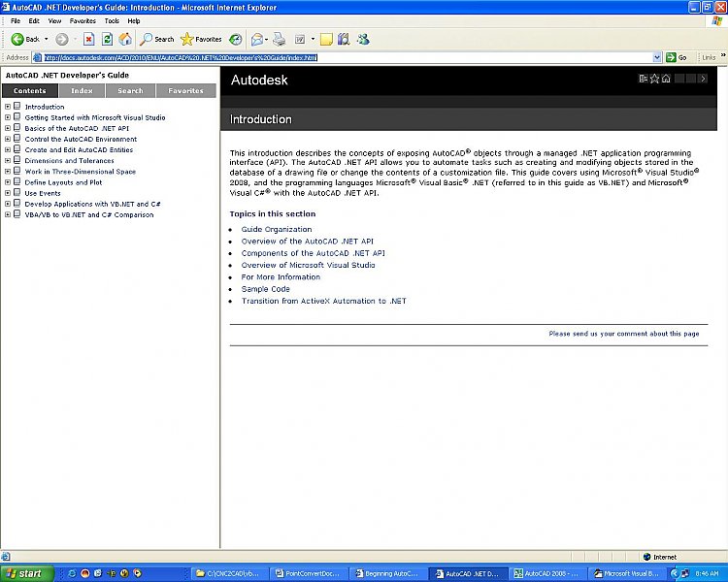Click the Go button beside address bar

pos(677,57)
